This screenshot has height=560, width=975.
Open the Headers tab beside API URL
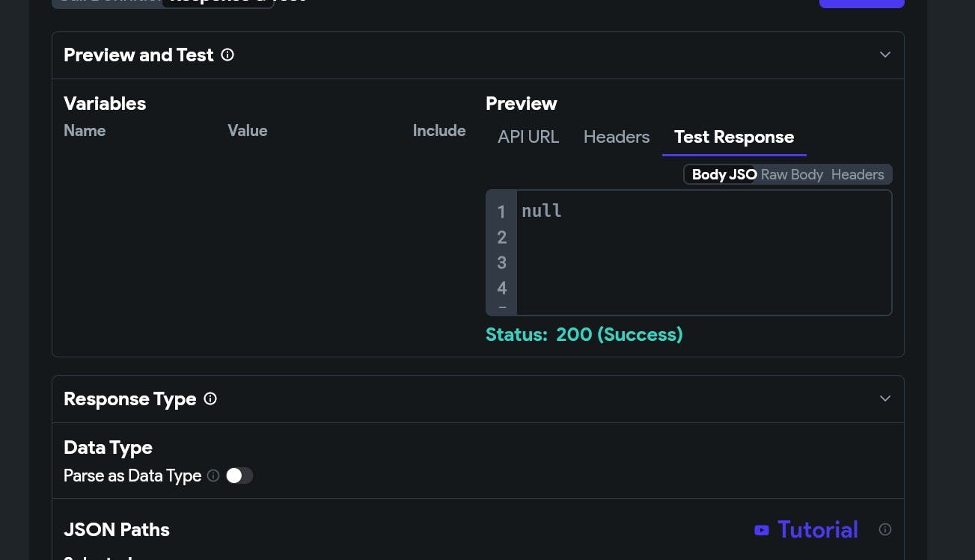pyautogui.click(x=617, y=137)
